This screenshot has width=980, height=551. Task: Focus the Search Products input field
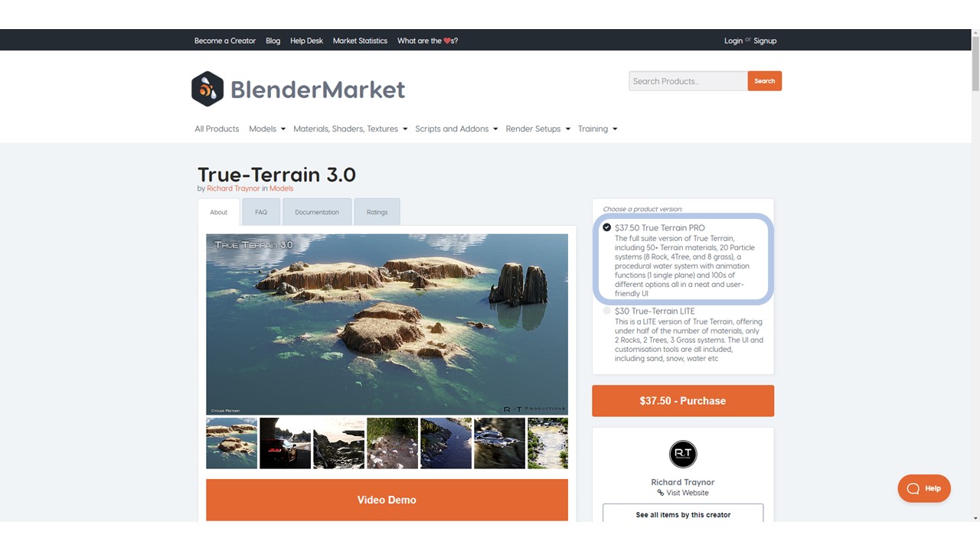coord(688,81)
